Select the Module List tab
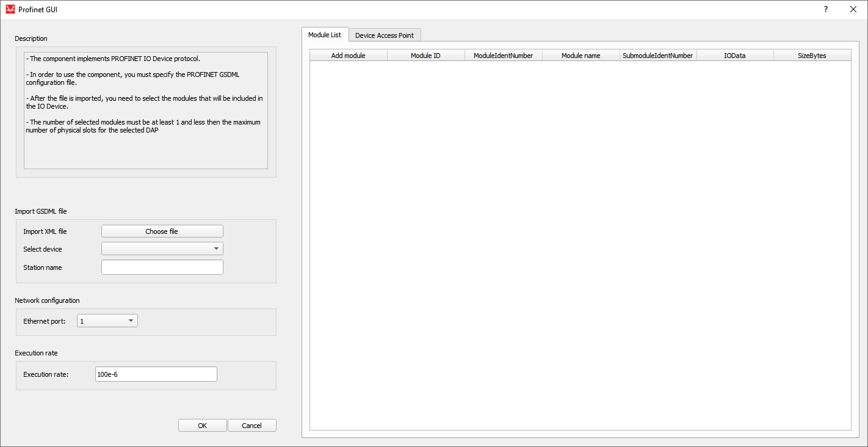Viewport: 868px width, 447px height. (x=325, y=35)
